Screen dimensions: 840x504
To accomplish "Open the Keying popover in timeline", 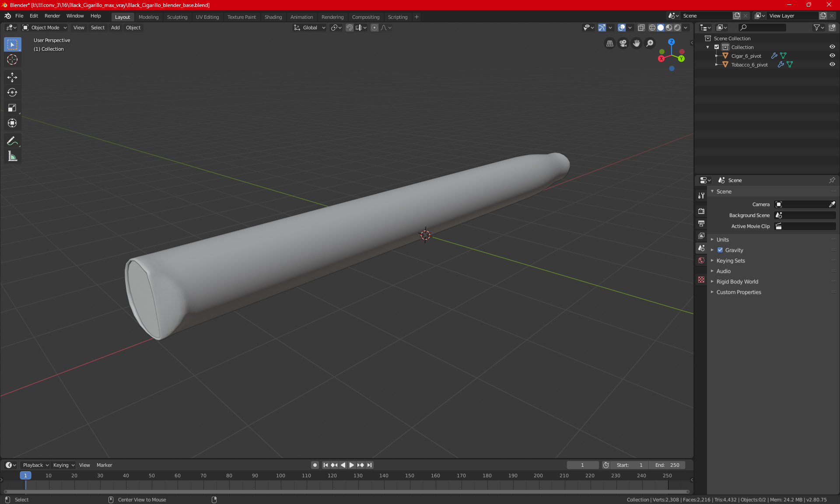I will click(x=63, y=465).
